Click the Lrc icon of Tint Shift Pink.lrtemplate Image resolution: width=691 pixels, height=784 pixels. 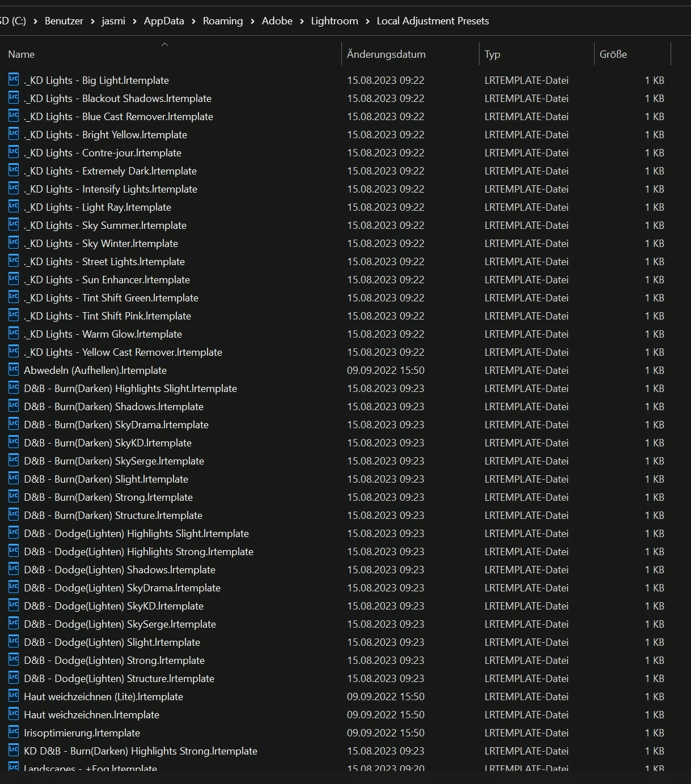tap(14, 315)
